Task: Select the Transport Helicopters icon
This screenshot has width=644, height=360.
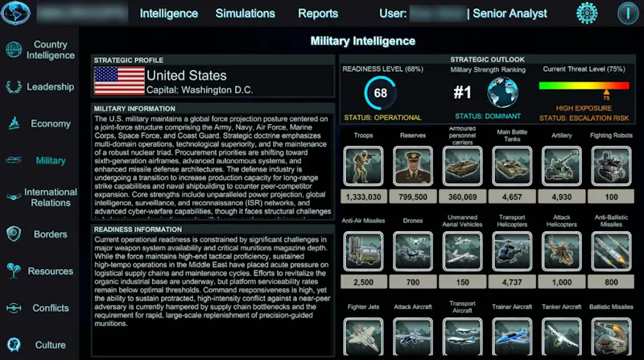Action: (512, 251)
